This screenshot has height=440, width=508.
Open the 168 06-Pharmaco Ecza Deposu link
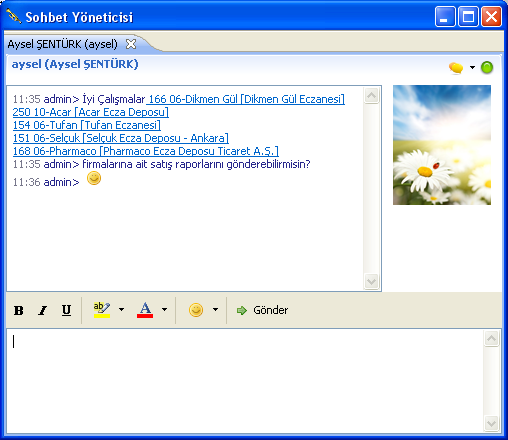(146, 151)
